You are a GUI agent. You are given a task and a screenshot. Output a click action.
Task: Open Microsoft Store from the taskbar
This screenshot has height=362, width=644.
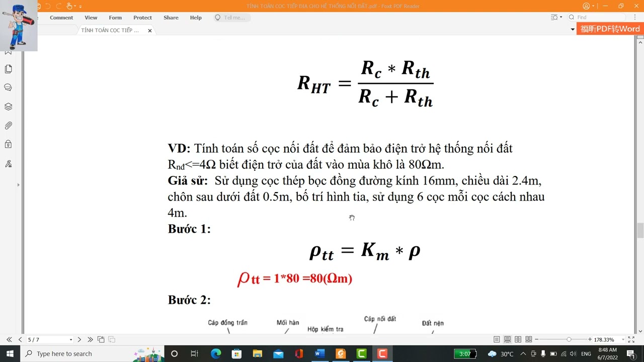(236, 354)
